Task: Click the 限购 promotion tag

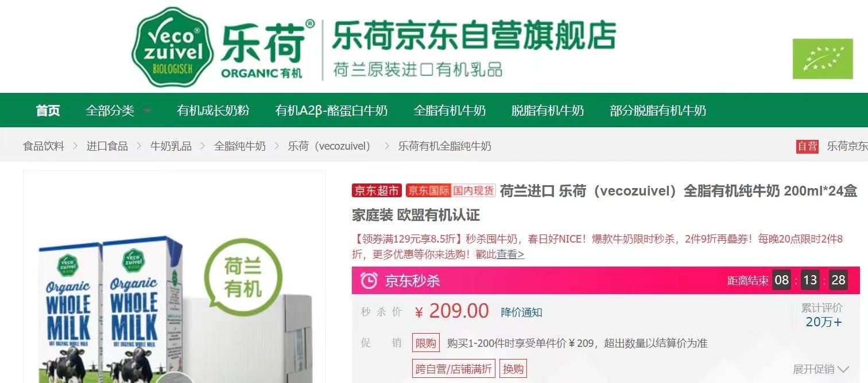Action: coord(426,343)
